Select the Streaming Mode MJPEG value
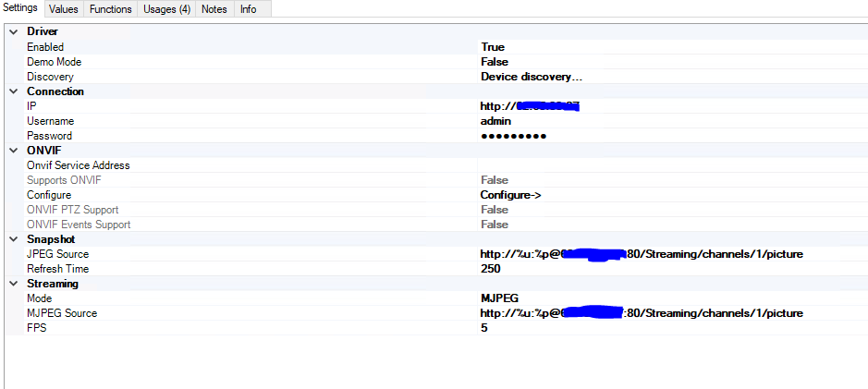Screen dimensions: 868x389 499,298
